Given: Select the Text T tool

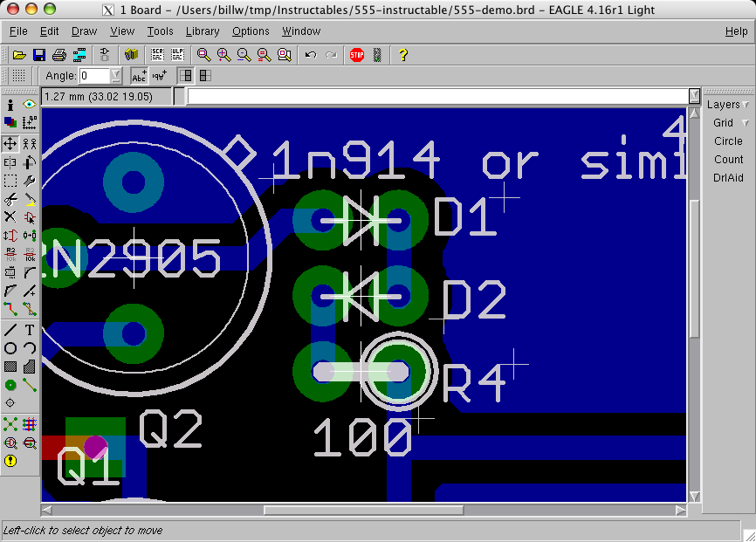Looking at the screenshot, I should pyautogui.click(x=30, y=330).
